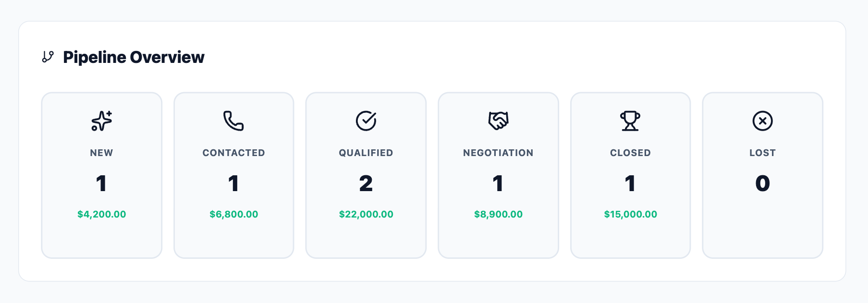The height and width of the screenshot is (303, 868).
Task: Select the CONTACTED stage label
Action: click(x=233, y=153)
